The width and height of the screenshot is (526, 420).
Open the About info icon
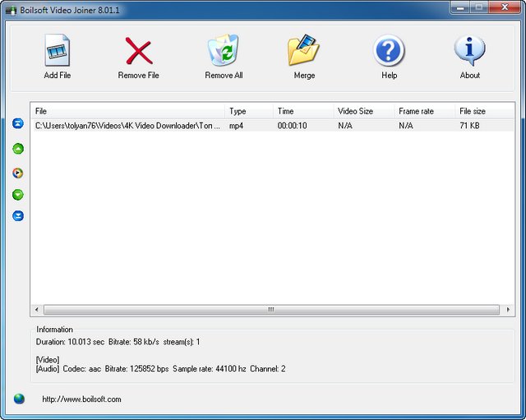click(469, 51)
